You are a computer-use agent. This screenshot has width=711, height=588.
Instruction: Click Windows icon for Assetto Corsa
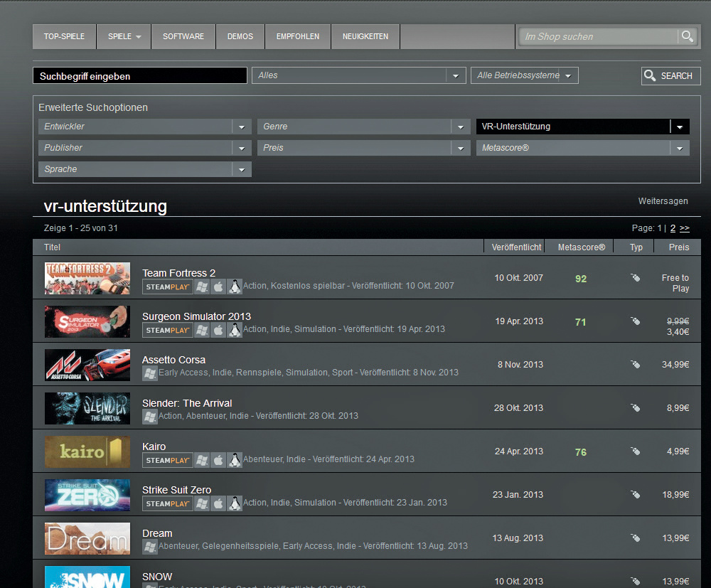[x=149, y=373]
